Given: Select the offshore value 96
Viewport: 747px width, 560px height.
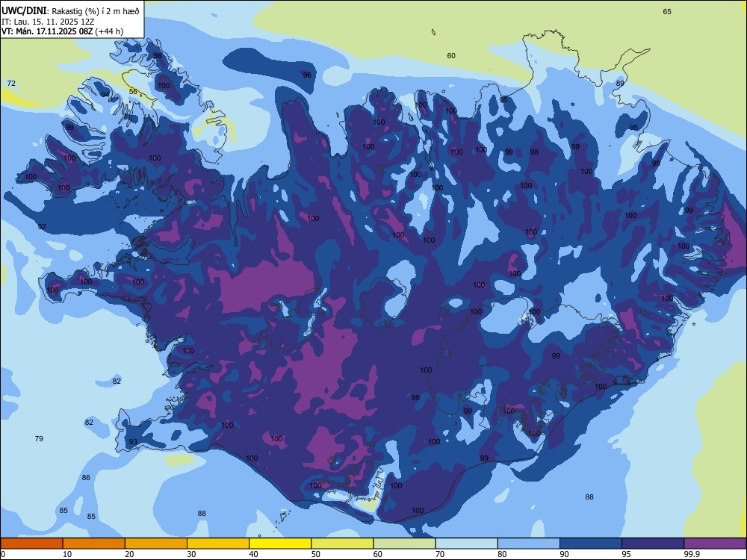Looking at the screenshot, I should pyautogui.click(x=307, y=75).
